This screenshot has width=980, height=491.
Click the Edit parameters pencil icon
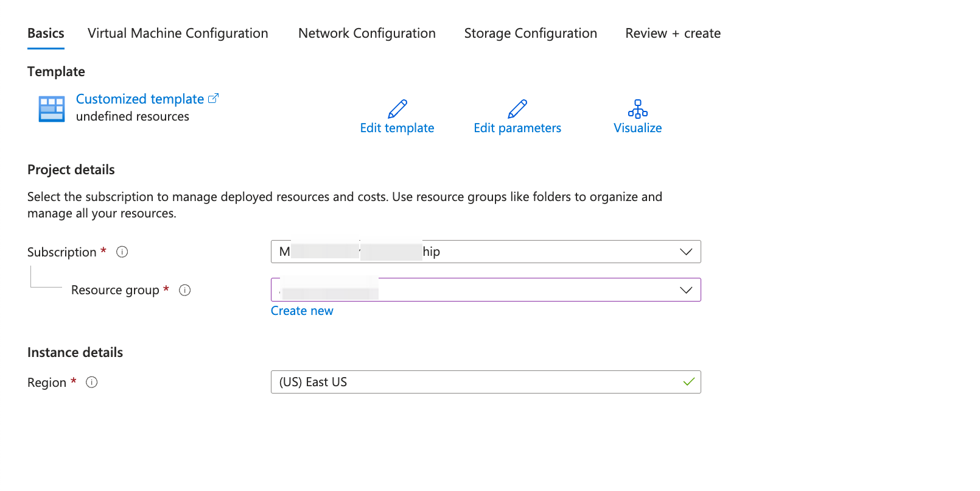pyautogui.click(x=517, y=109)
